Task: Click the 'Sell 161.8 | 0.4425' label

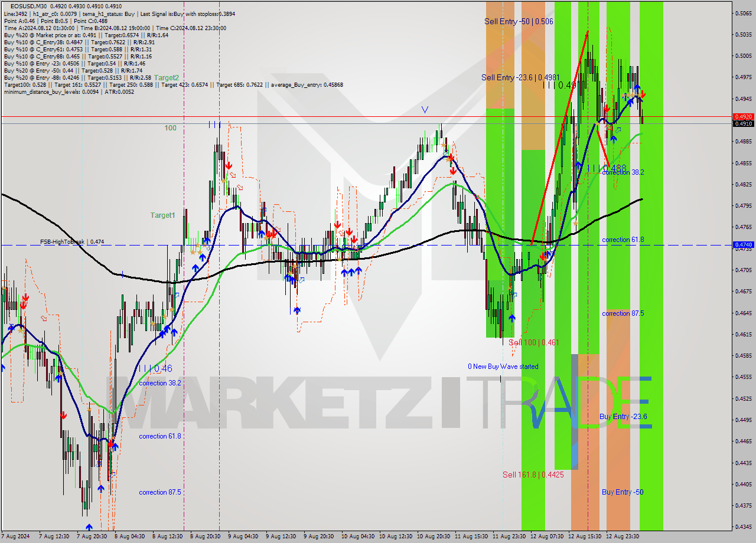Action: [x=533, y=475]
